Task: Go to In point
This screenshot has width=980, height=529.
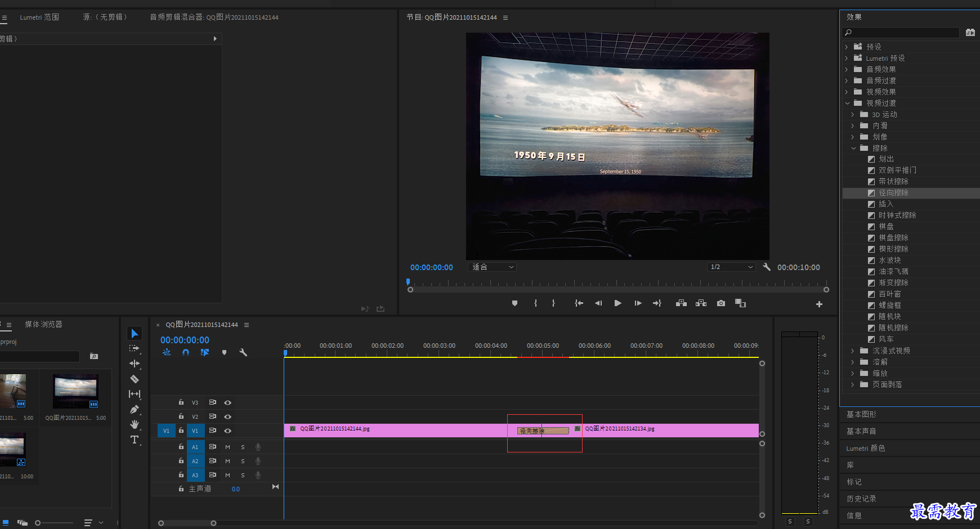Action: (x=579, y=303)
